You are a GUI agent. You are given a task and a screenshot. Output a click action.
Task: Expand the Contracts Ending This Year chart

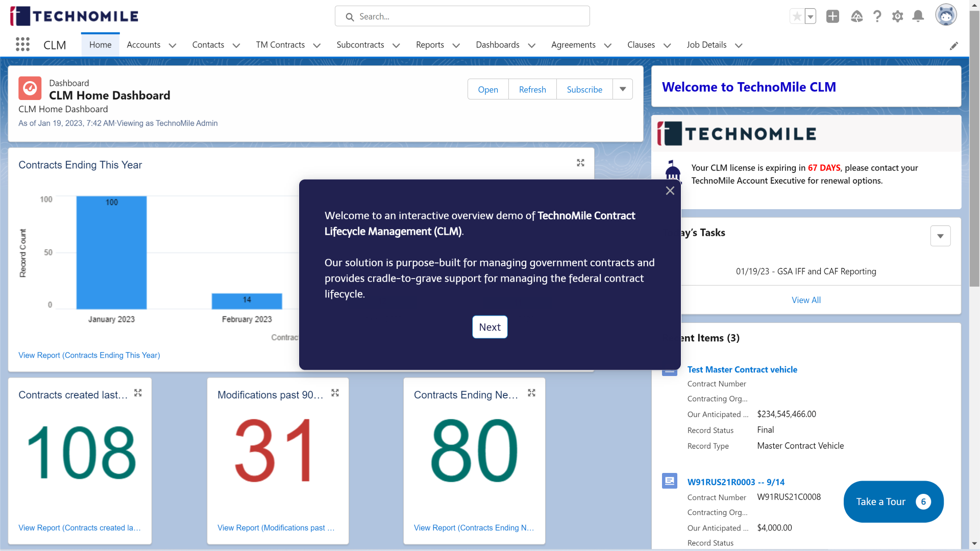tap(580, 163)
